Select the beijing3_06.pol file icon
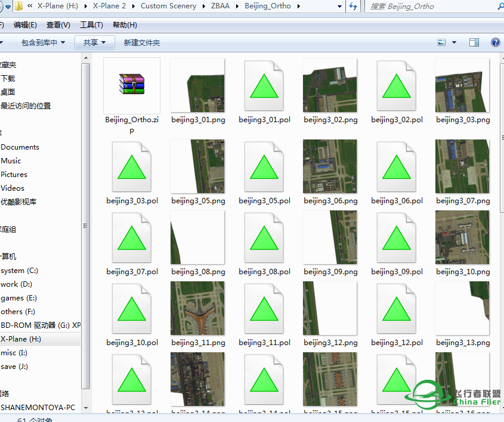Viewport: 504px width, 422px height. tap(397, 167)
